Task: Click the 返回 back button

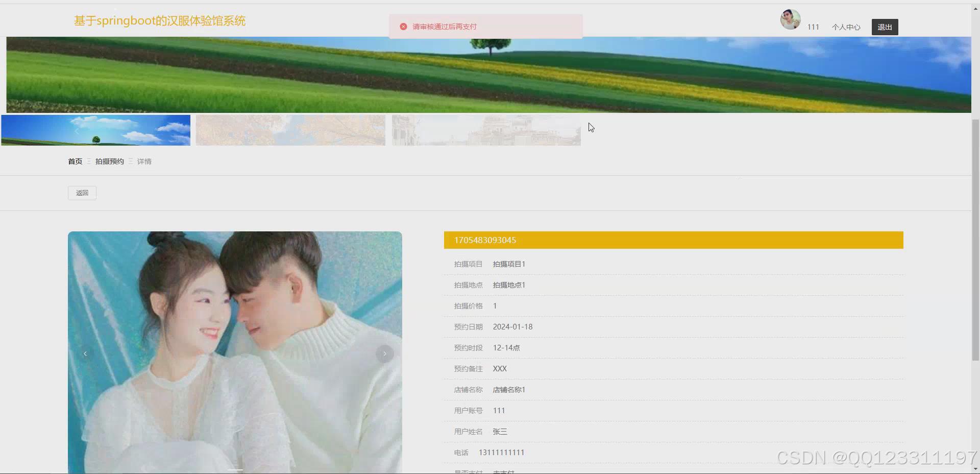Action: pos(82,193)
